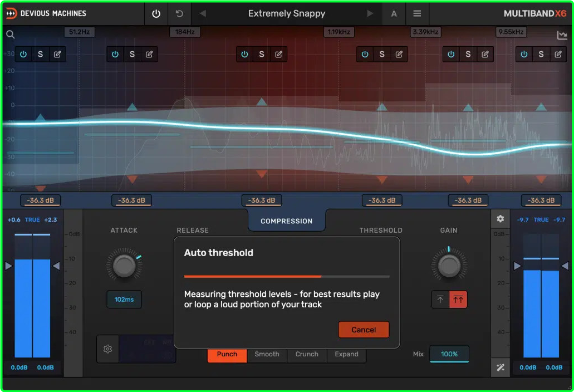The width and height of the screenshot is (574, 392).
Task: Click band 2 threshold value -36.3 dB
Action: click(131, 200)
